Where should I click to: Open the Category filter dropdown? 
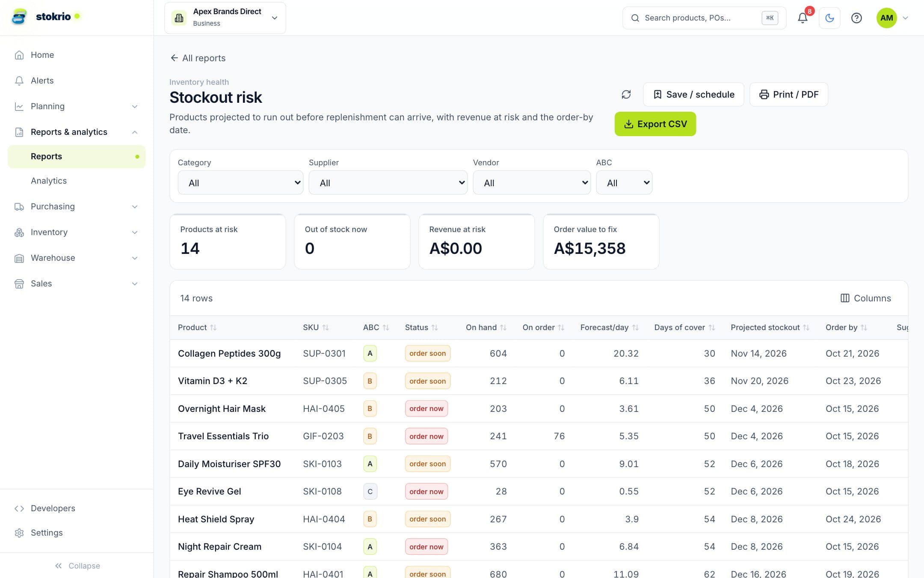(x=240, y=183)
